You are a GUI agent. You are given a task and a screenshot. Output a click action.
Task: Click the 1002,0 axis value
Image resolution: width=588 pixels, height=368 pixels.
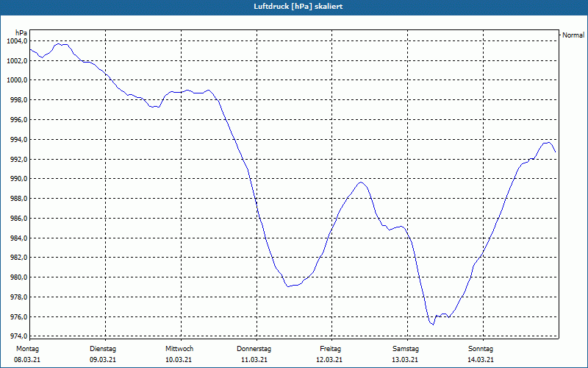(x=17, y=60)
